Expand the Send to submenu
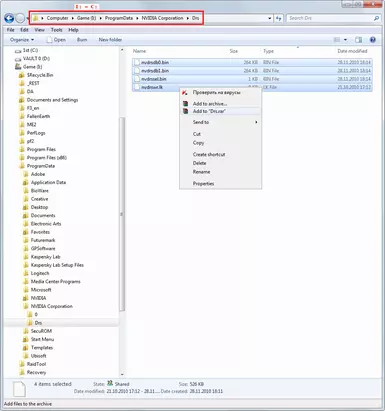 point(221,122)
